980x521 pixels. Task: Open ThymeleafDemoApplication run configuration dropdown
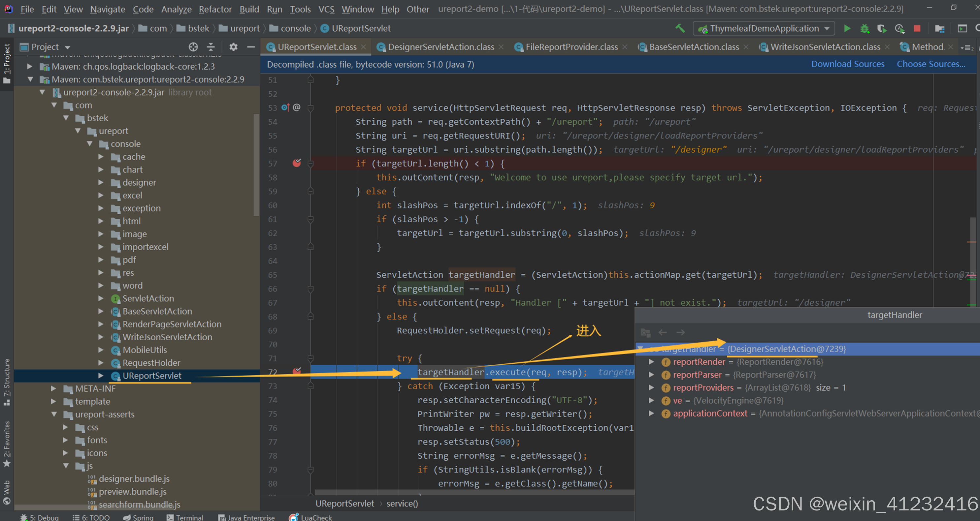[x=764, y=28]
